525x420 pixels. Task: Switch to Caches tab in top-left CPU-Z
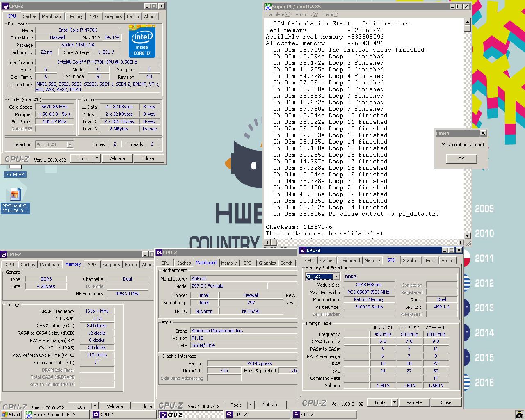point(30,16)
